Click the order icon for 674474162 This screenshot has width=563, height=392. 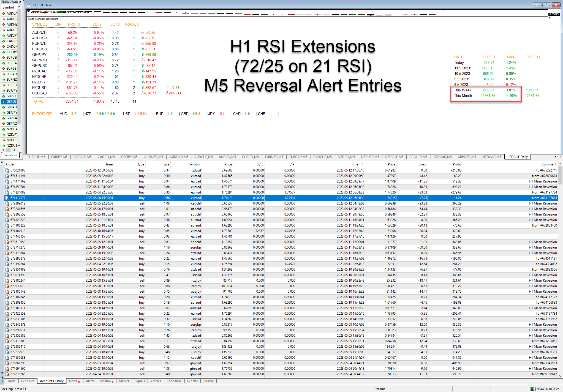7,181
